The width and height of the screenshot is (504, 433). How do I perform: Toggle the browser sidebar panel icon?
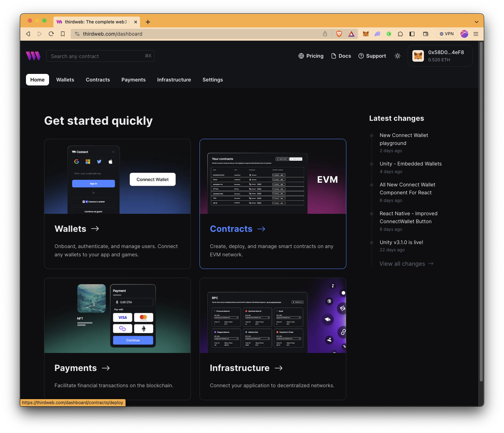[412, 34]
